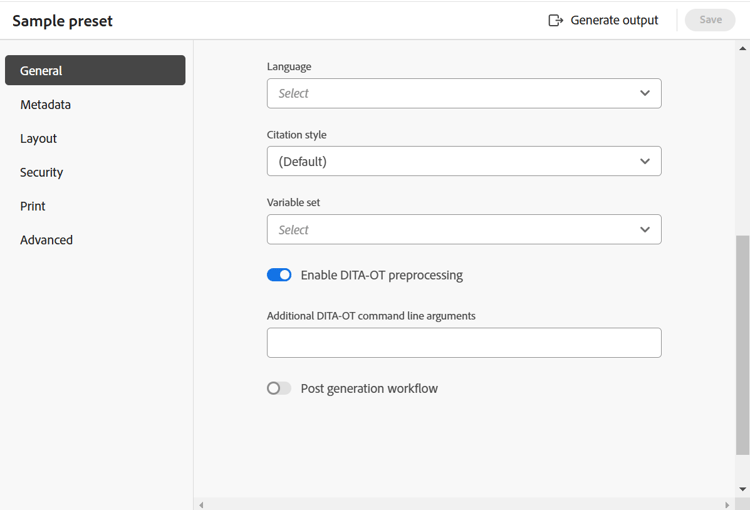Click the horizontal scrollbar left arrow
The width and height of the screenshot is (750, 510).
[202, 504]
